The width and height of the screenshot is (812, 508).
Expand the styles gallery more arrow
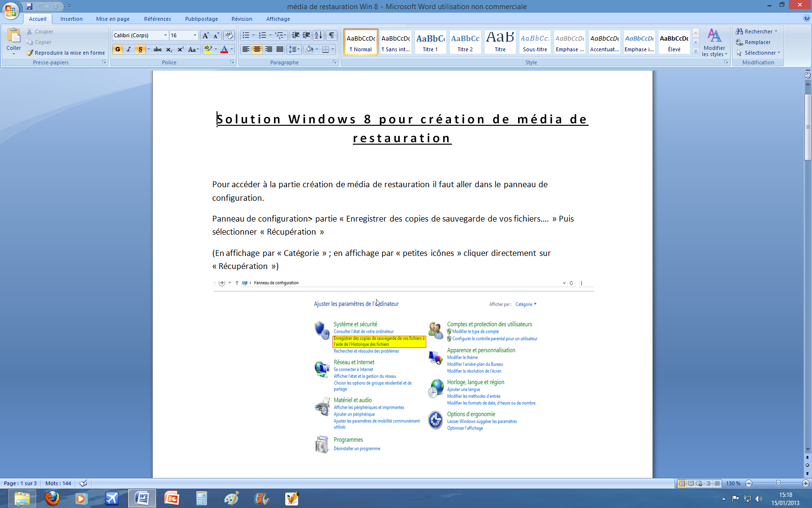click(x=696, y=51)
